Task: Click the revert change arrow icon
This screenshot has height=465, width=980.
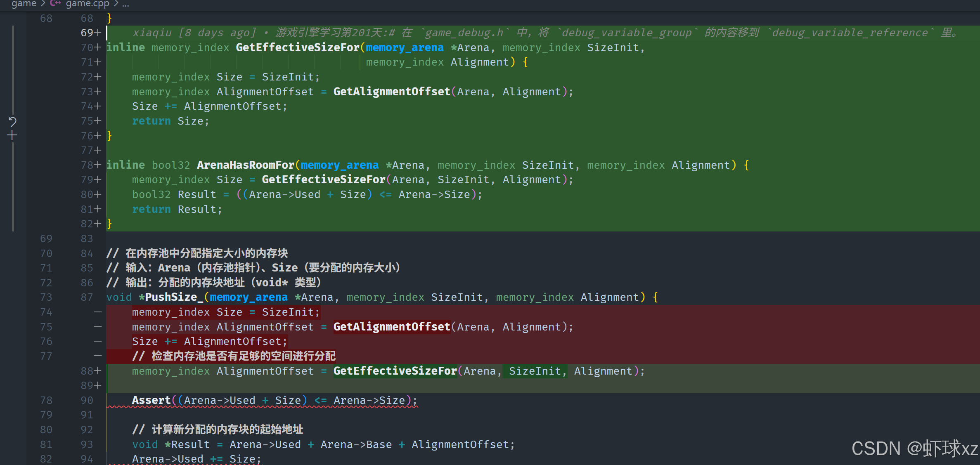Action: 12,121
